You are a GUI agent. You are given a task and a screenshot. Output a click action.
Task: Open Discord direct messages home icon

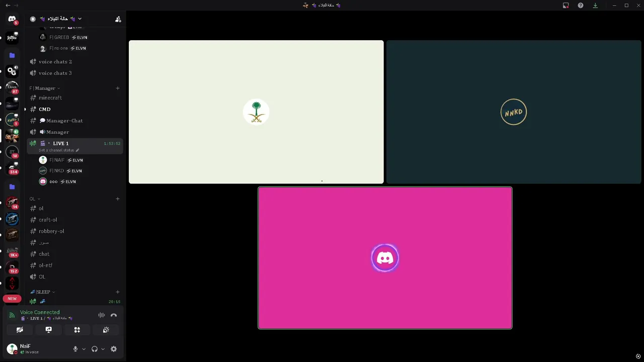(12, 19)
